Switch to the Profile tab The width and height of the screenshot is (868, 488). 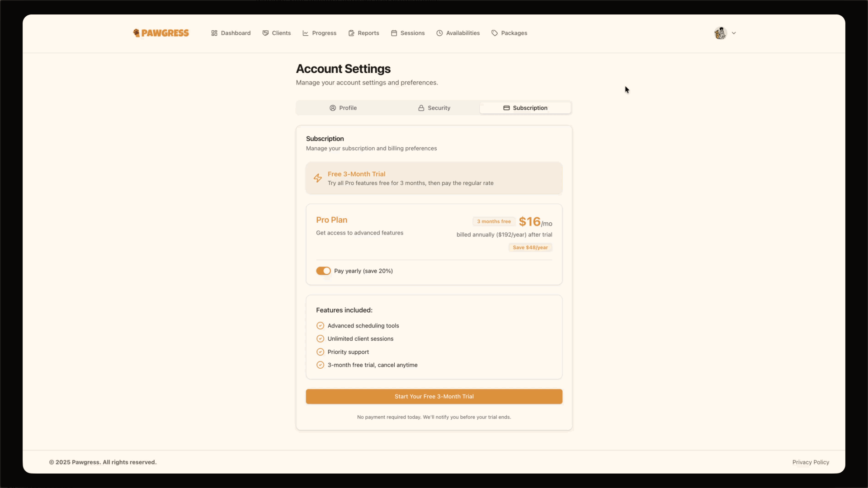[343, 108]
